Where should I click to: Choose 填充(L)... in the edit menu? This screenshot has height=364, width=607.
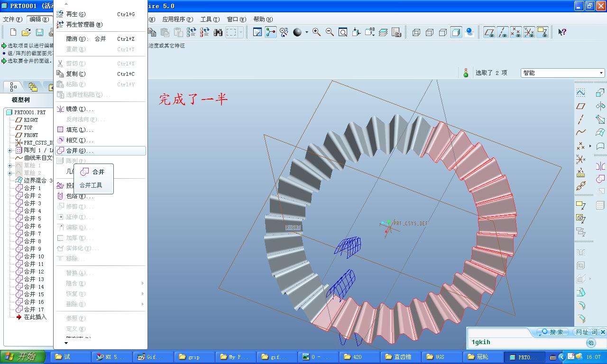pos(101,130)
